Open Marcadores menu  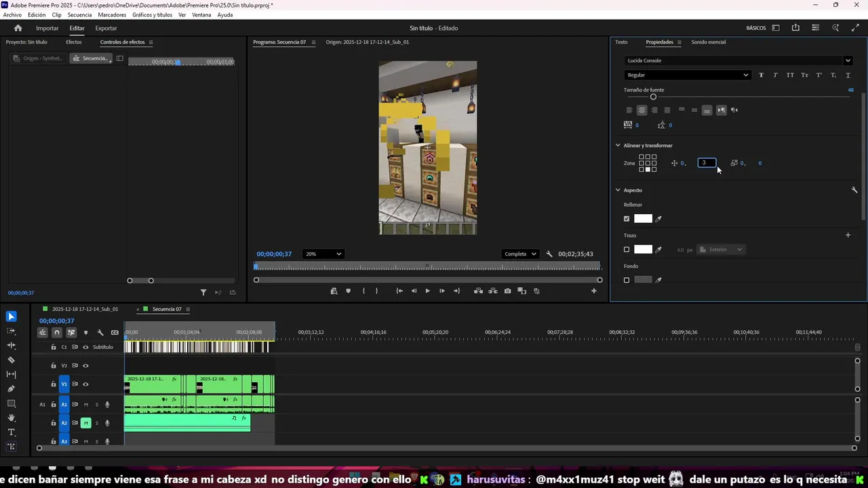click(x=112, y=15)
